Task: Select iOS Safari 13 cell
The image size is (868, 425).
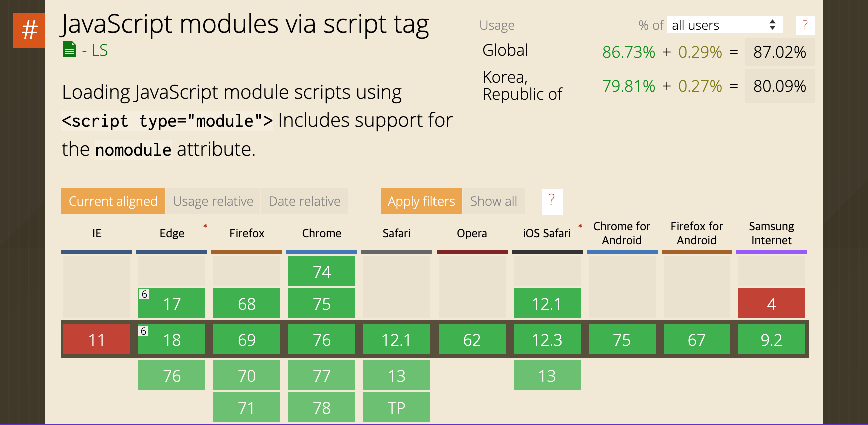Action: pyautogui.click(x=547, y=375)
